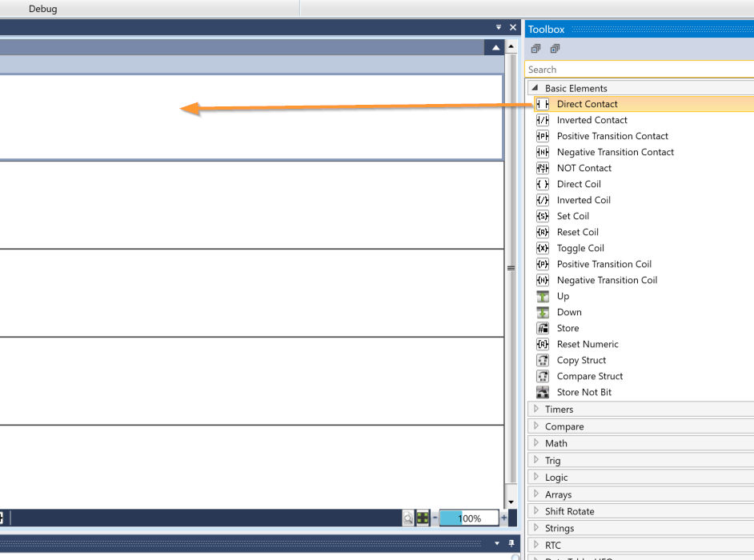Click the Toggle Coil icon
The height and width of the screenshot is (560, 754).
tap(543, 248)
